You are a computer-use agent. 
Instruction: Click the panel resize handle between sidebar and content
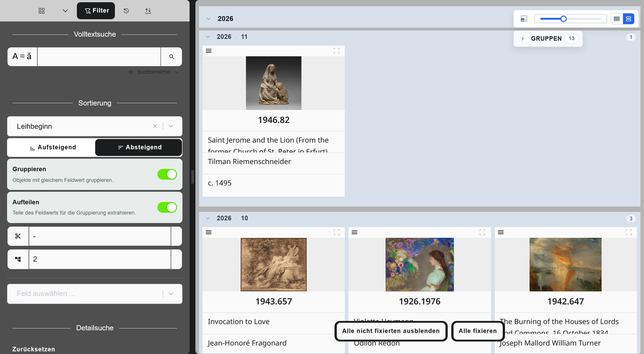[x=192, y=177]
